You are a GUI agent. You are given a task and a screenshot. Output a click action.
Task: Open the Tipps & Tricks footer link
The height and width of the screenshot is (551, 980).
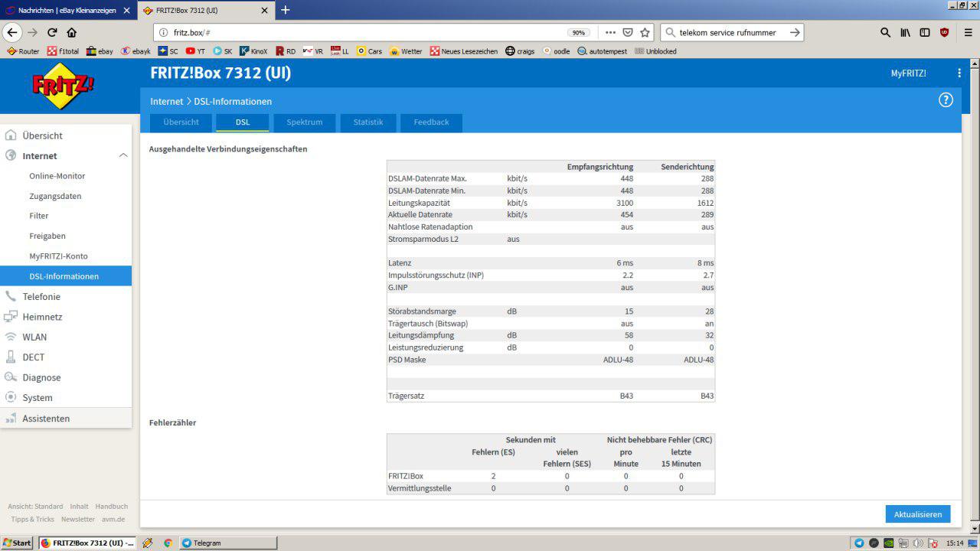tap(33, 520)
